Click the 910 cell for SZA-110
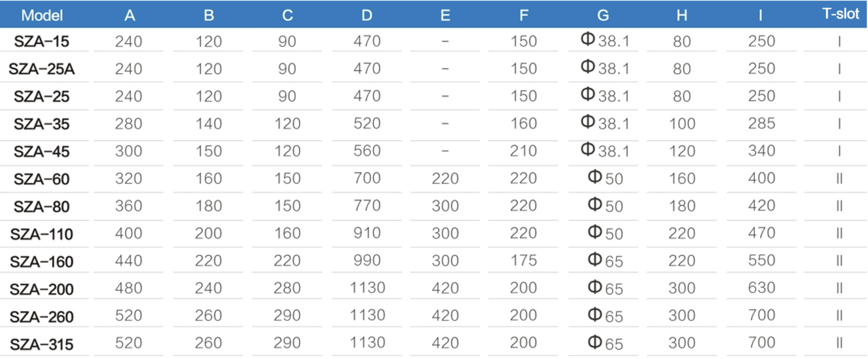 pos(367,234)
